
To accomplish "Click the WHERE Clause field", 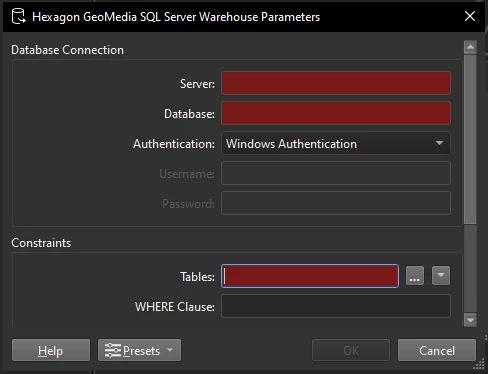I will pos(336,306).
